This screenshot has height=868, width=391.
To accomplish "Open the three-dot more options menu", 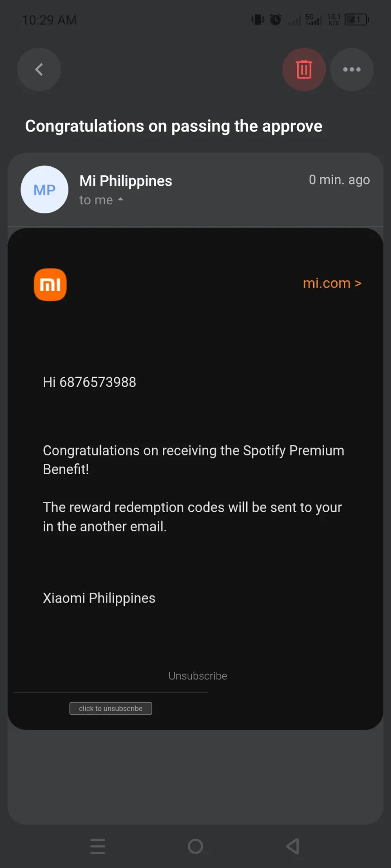I will (x=352, y=70).
